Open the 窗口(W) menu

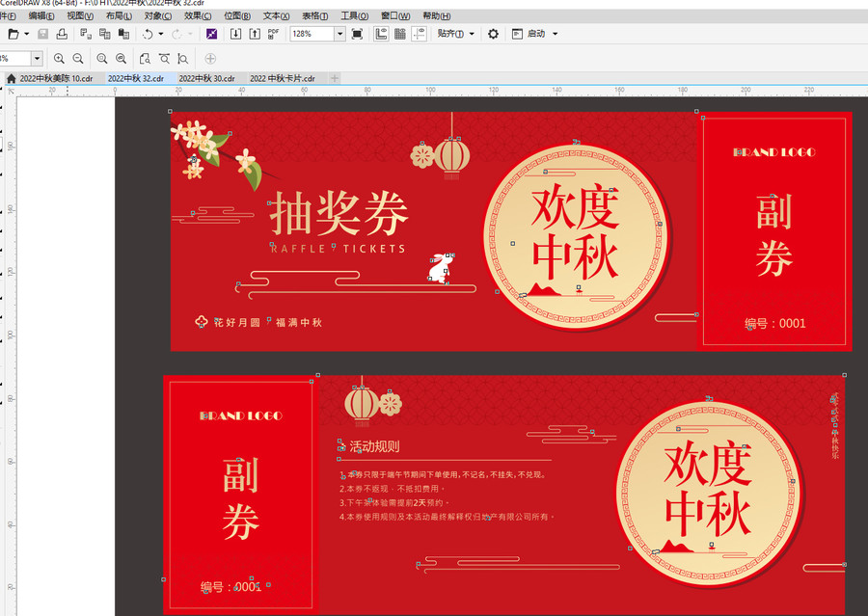click(x=395, y=16)
